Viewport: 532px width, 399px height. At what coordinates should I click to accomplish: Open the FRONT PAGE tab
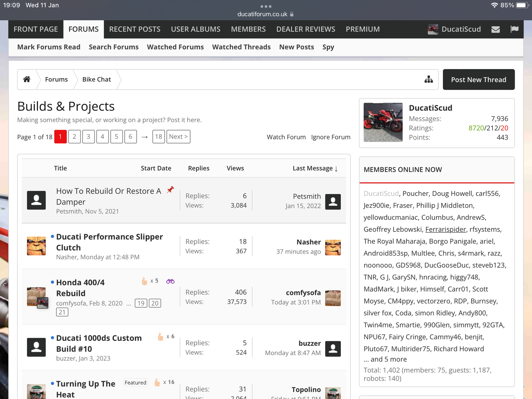pos(36,29)
